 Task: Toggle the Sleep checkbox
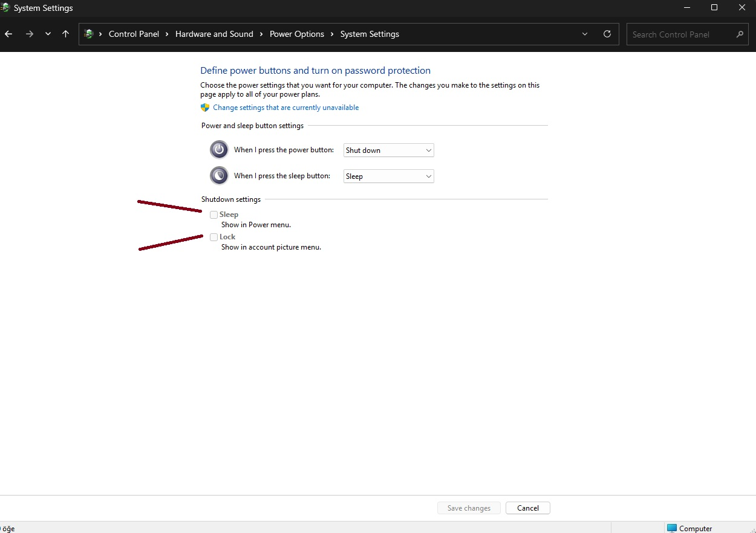[x=213, y=215]
